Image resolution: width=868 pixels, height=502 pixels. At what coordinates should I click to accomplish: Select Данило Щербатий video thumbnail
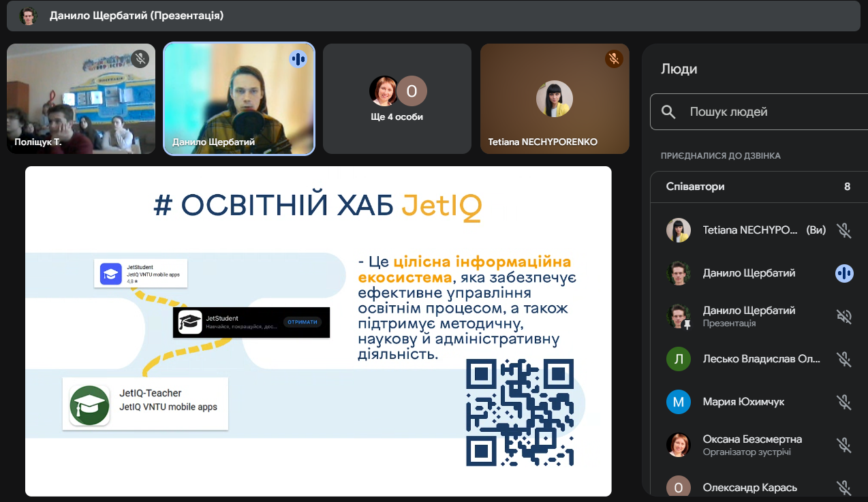pyautogui.click(x=238, y=99)
